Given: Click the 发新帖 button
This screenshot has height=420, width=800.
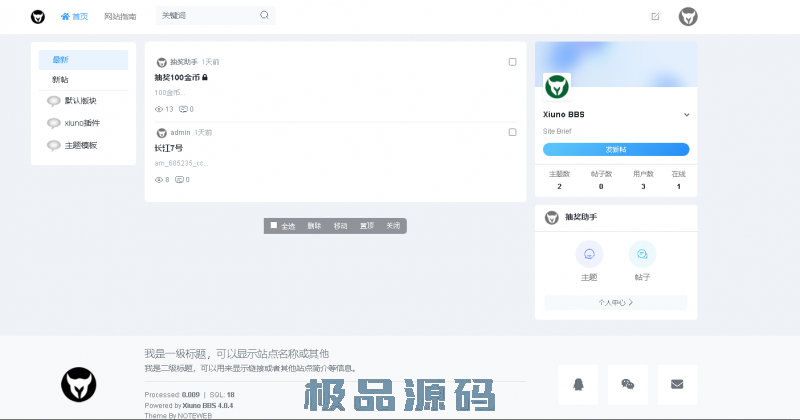Looking at the screenshot, I should pos(616,150).
